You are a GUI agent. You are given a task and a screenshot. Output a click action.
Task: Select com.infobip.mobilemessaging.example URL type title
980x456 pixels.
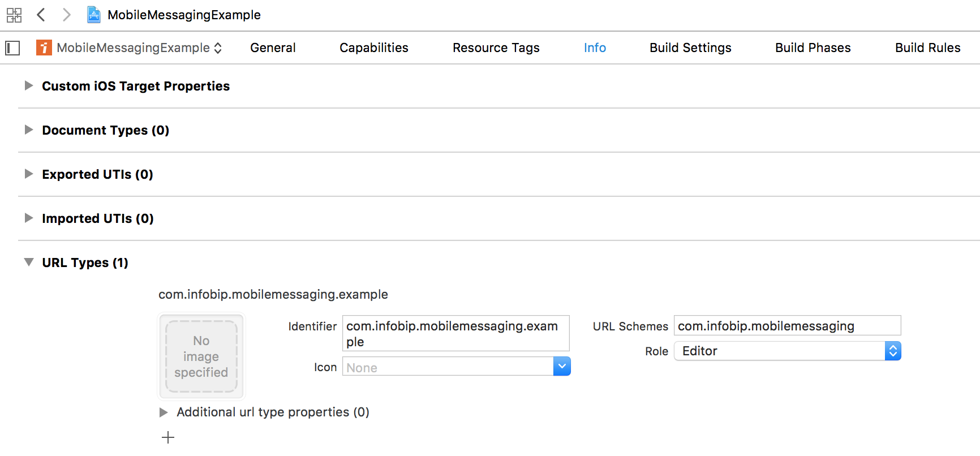pos(273,294)
